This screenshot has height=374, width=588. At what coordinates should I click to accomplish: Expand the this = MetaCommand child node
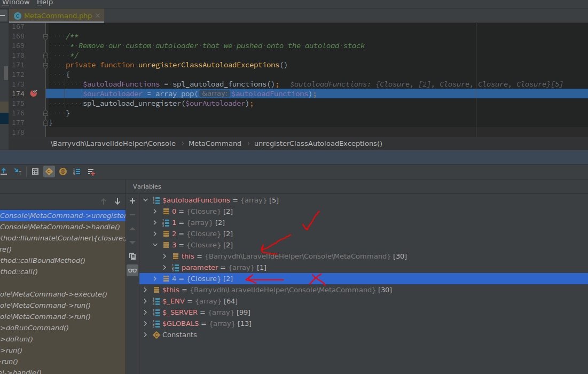tap(164, 256)
